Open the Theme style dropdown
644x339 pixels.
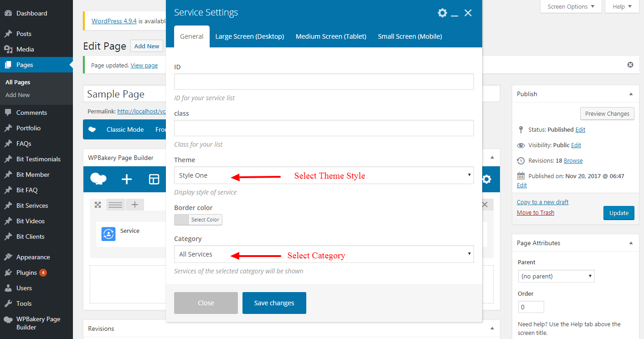pyautogui.click(x=324, y=175)
